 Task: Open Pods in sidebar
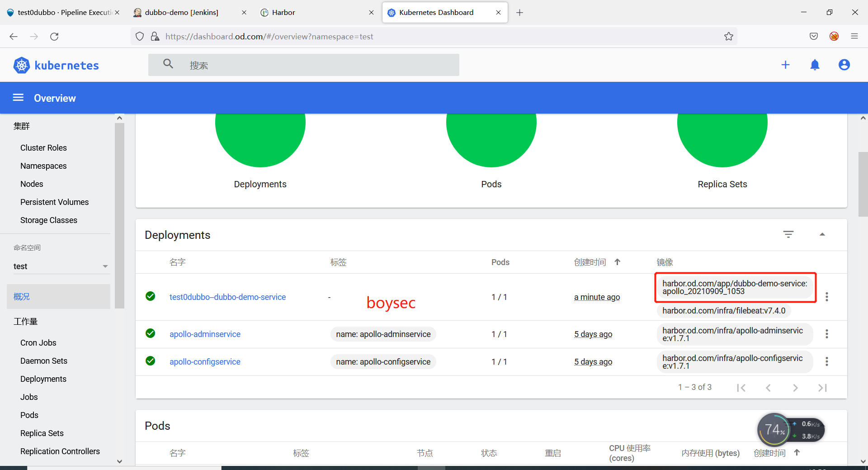click(29, 415)
